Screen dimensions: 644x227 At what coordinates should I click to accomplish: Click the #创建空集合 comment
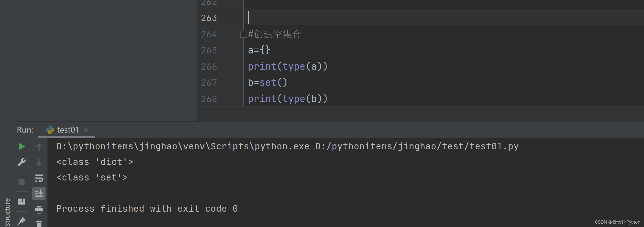[274, 34]
